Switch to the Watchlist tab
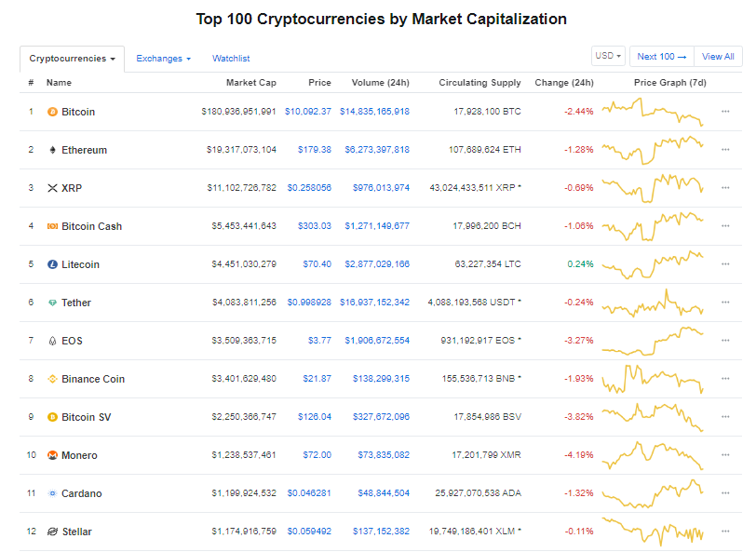Viewport: 756px width, 552px height. (x=231, y=59)
